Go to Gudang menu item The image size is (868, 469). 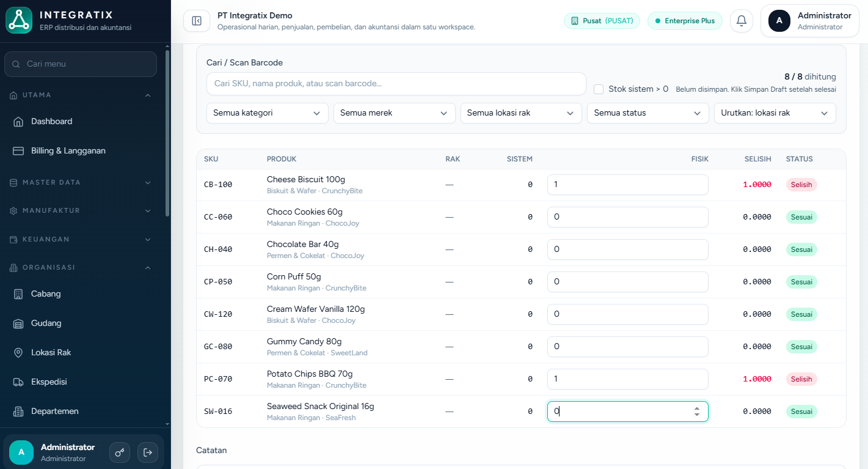pos(81,323)
